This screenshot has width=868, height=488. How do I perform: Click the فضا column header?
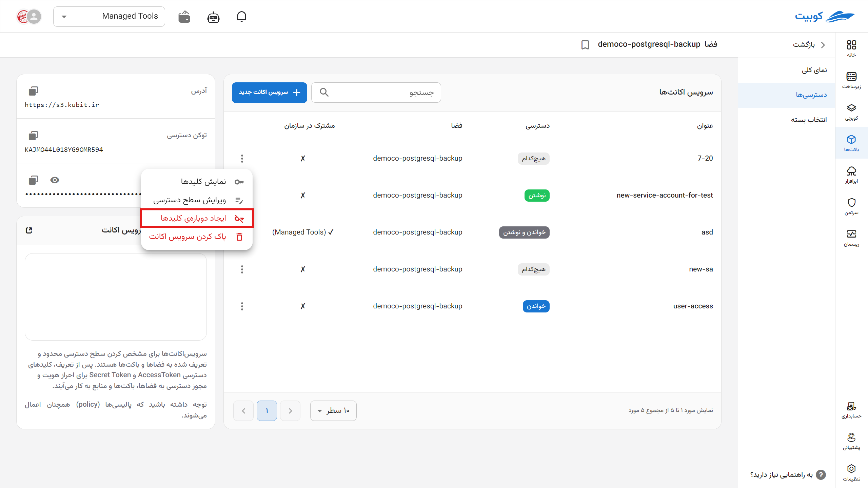point(456,126)
